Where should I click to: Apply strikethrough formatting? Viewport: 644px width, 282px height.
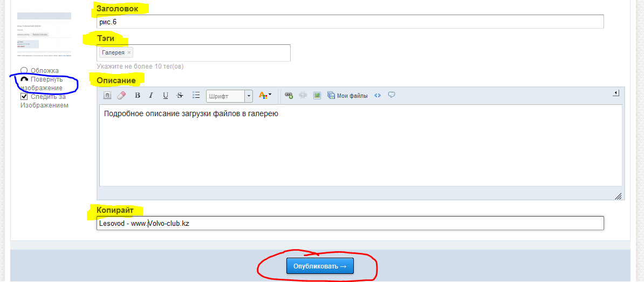[x=180, y=96]
